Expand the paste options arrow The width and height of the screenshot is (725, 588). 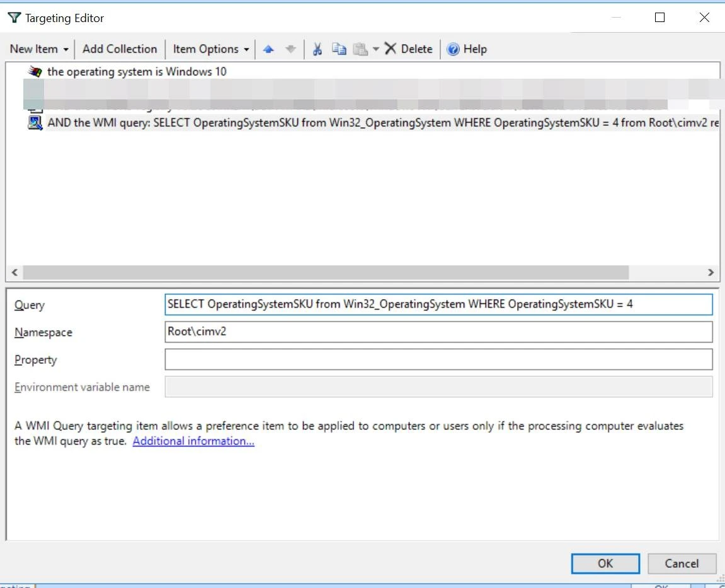[376, 49]
